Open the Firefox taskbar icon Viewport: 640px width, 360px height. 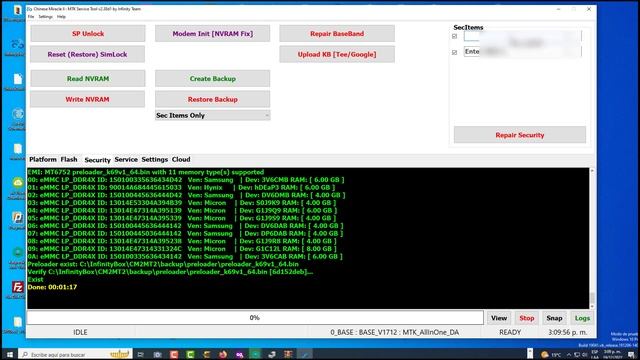[x=223, y=354]
